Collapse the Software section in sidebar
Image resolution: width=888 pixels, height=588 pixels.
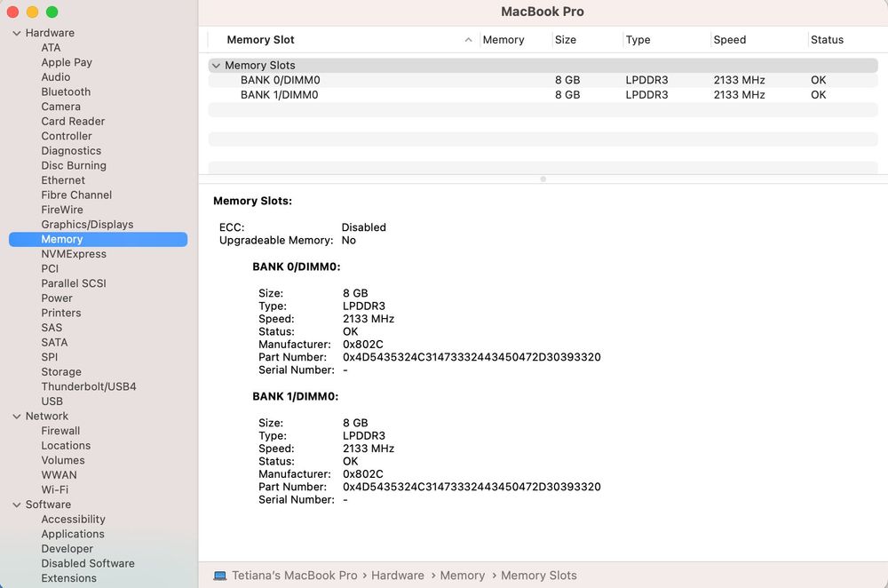(x=16, y=505)
